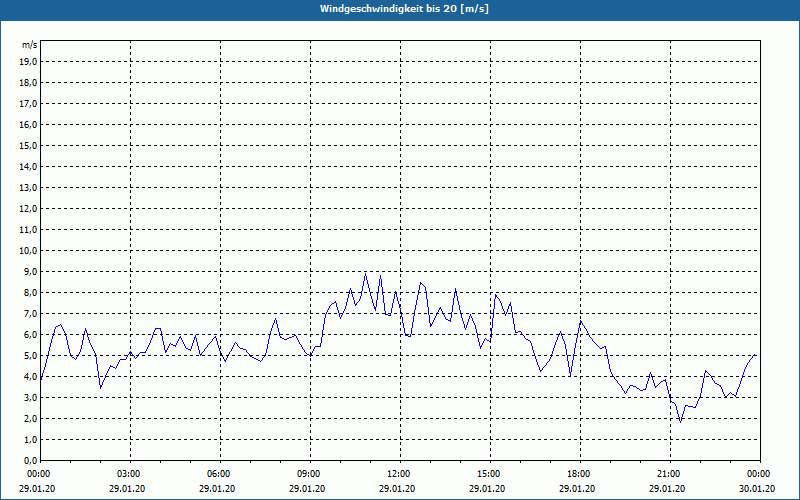The height and width of the screenshot is (500, 800).
Task: Select the 3,0 y-axis label
Action: (x=31, y=397)
